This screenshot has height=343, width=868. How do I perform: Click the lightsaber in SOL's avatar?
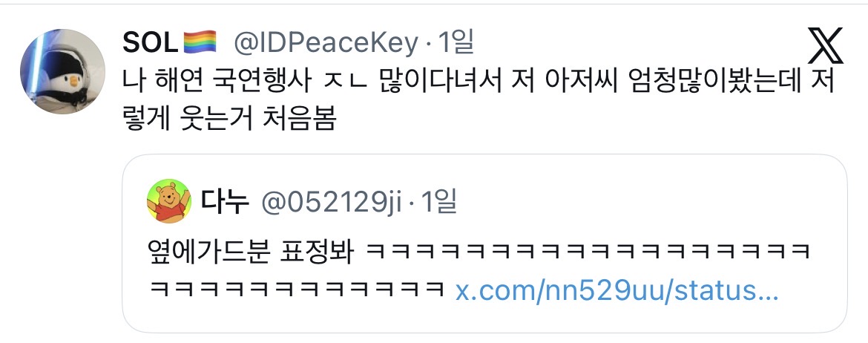(34, 67)
